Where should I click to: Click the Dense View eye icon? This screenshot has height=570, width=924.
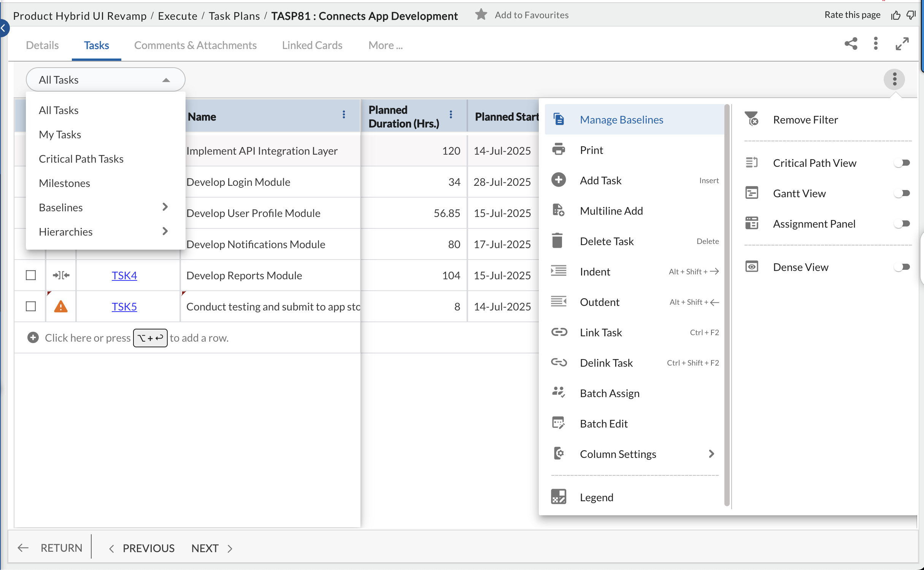click(x=751, y=266)
